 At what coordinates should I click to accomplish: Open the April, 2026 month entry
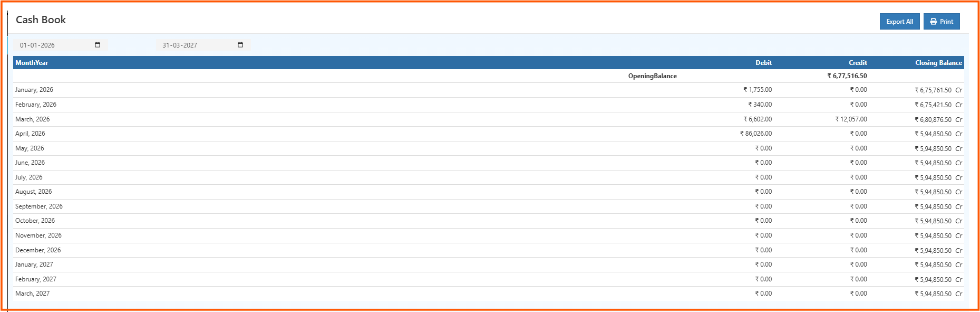click(30, 134)
